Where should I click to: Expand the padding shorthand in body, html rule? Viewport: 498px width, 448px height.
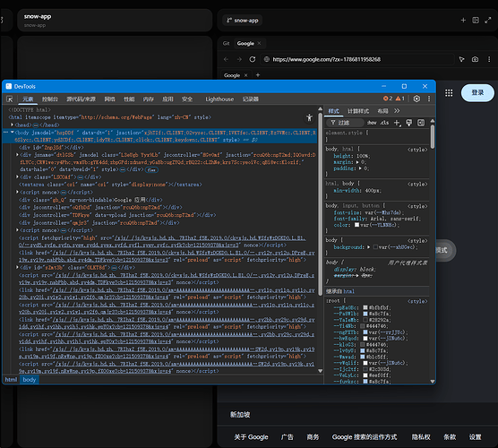[360, 168]
